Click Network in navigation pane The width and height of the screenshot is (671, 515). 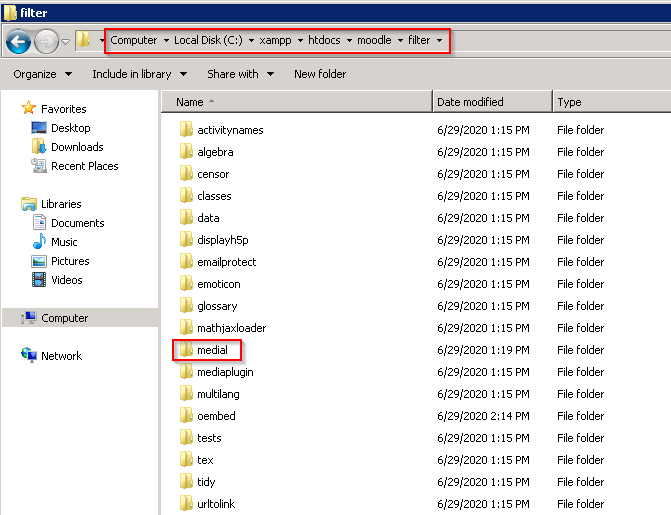coord(61,356)
